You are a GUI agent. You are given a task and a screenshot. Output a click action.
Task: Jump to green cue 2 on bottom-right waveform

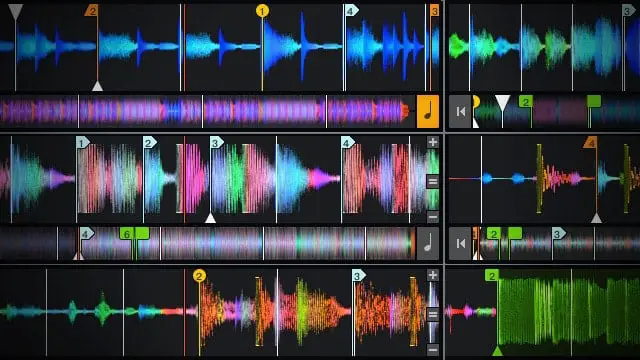pos(492,276)
